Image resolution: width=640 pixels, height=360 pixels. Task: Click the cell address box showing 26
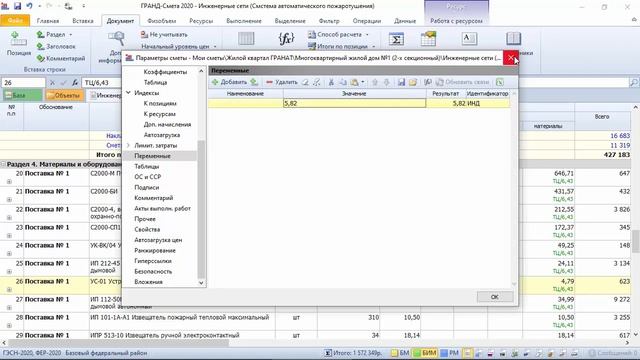(x=23, y=82)
